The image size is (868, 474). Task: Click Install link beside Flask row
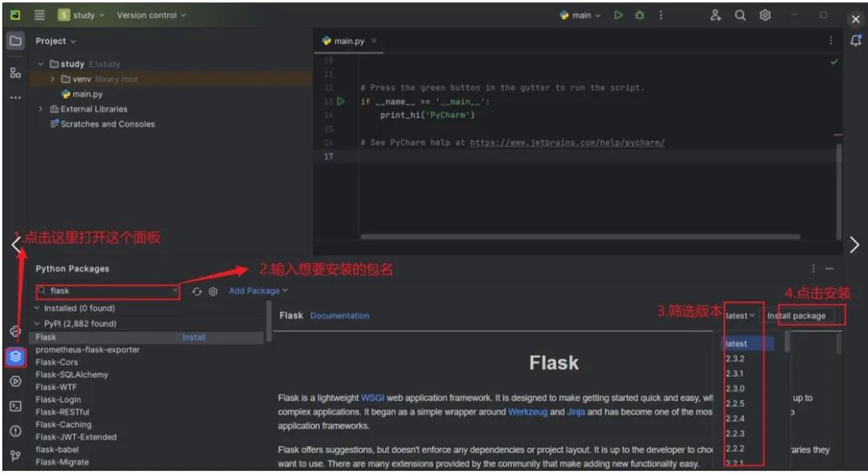pyautogui.click(x=194, y=337)
